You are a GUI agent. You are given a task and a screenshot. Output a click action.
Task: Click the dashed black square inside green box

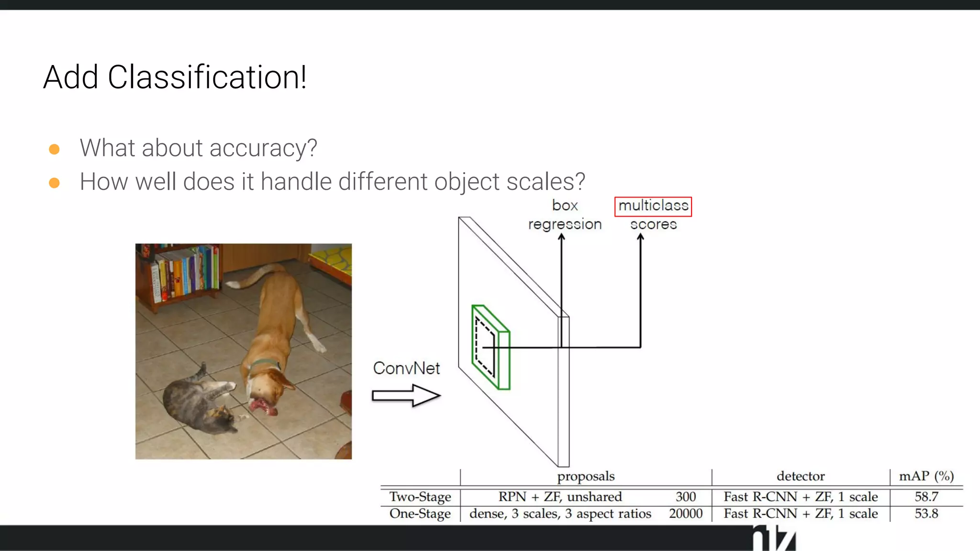tap(485, 347)
